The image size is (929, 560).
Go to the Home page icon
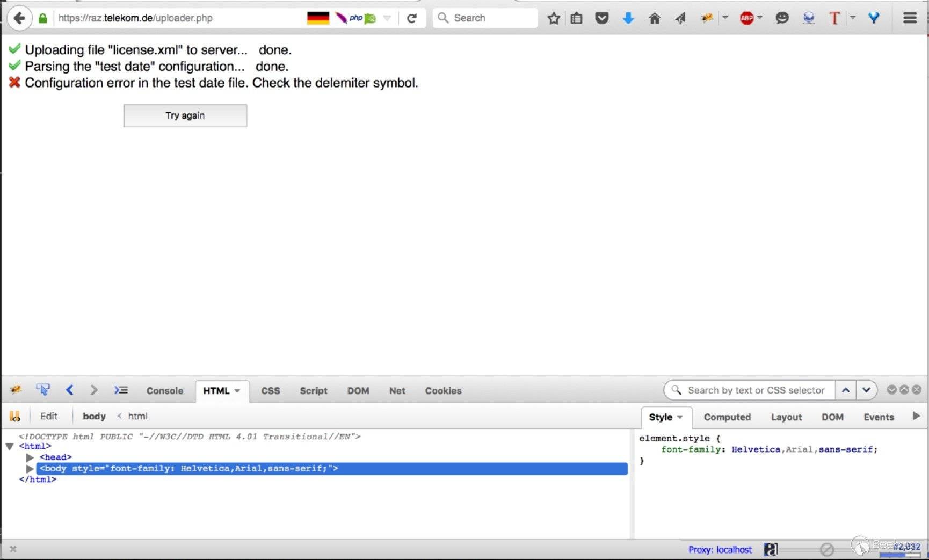pos(654,18)
